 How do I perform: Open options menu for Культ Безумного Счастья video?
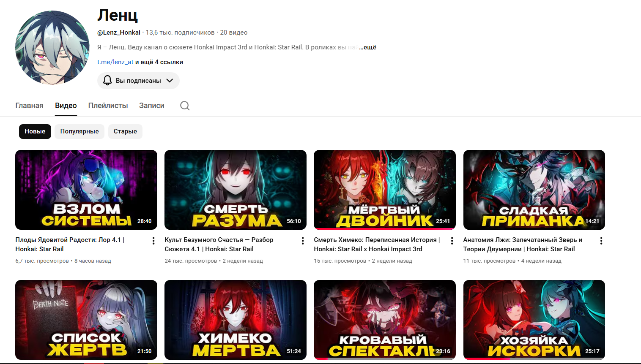303,241
